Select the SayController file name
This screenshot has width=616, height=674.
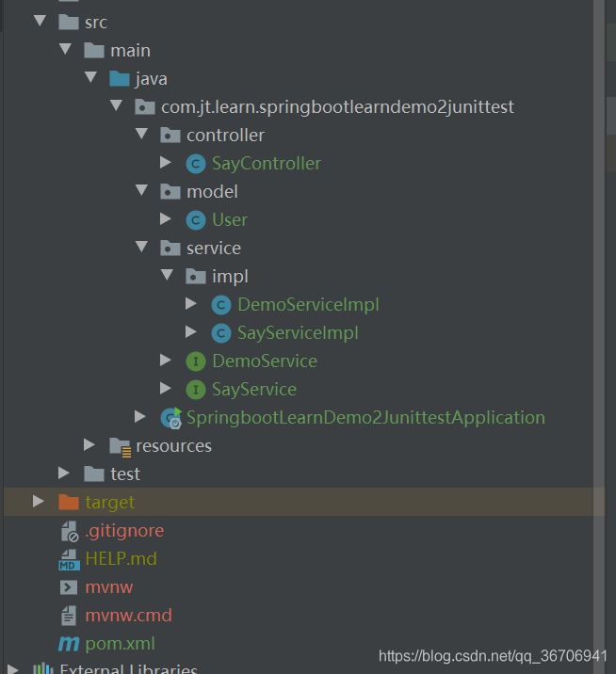click(267, 164)
